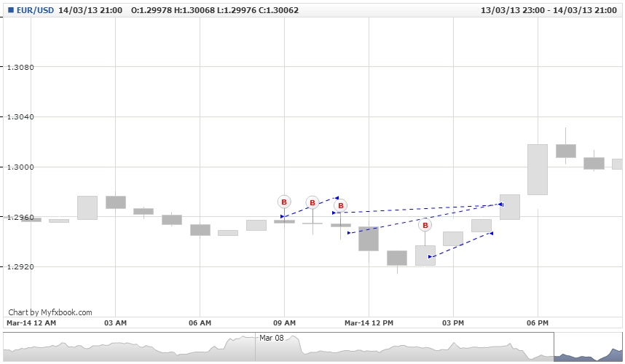
Task: Click the trade-close arrow by the 05 PM candle
Action: 501,205
